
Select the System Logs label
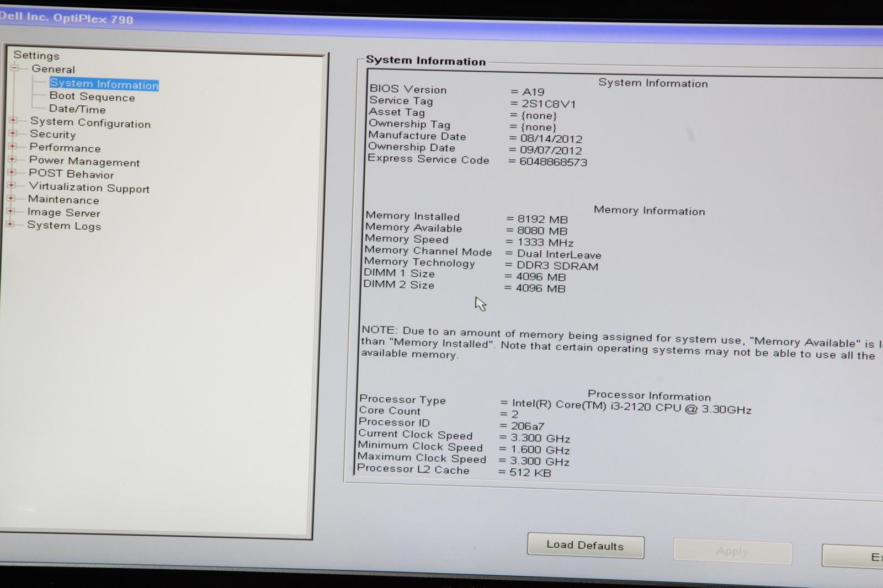(x=64, y=226)
